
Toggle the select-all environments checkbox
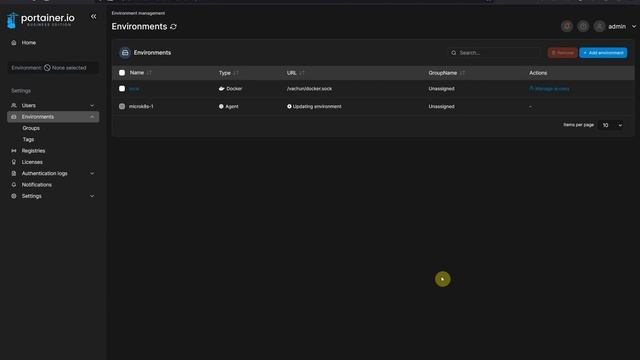[x=122, y=73]
